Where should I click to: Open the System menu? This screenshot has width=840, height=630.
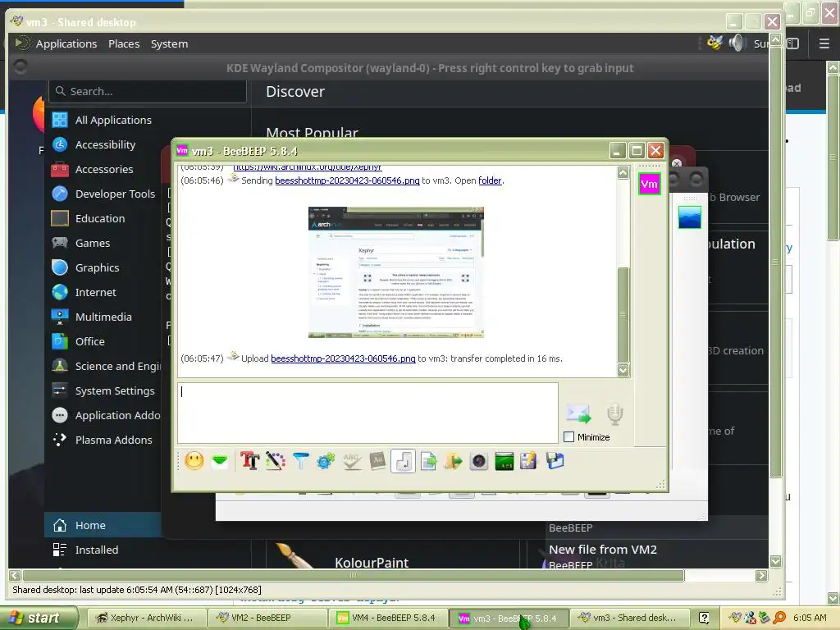(x=169, y=43)
